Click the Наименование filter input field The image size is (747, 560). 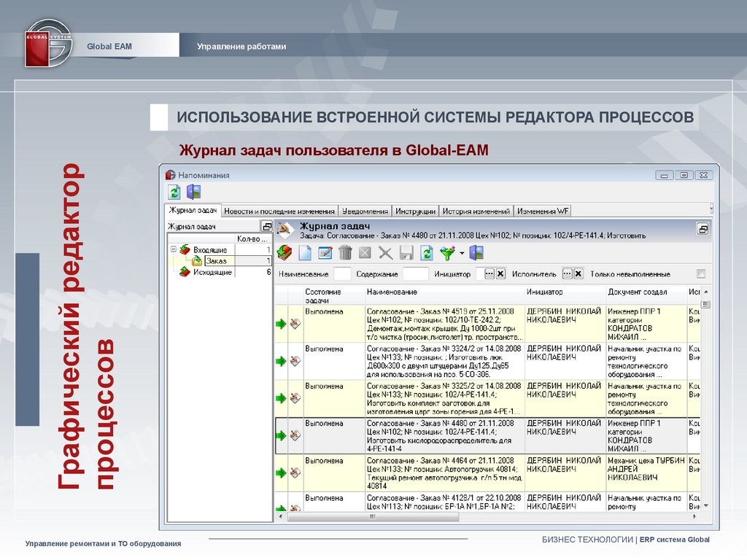click(x=342, y=274)
